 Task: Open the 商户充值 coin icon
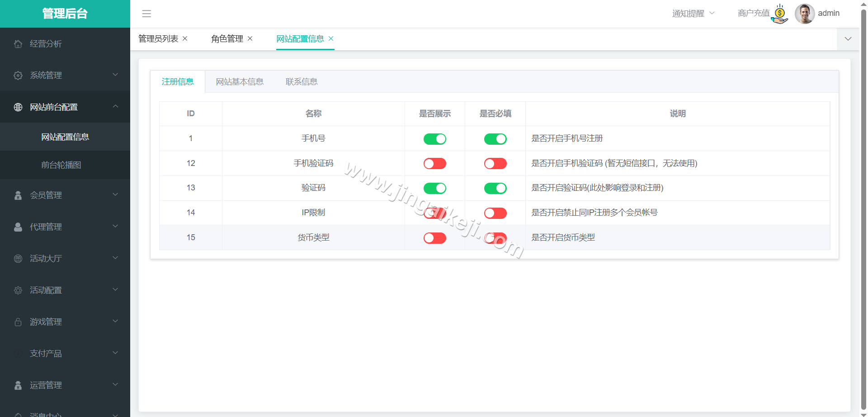point(779,14)
